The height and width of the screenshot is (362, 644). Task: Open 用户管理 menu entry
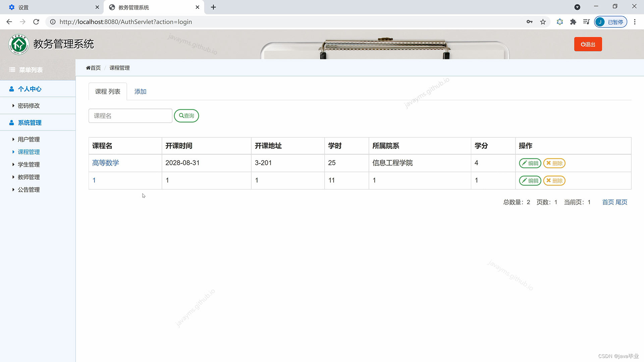29,139
